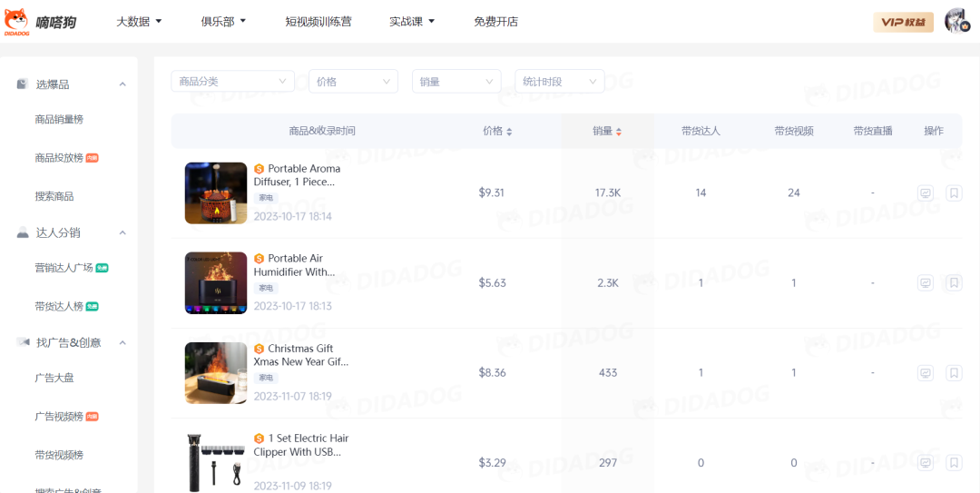
Task: Open the 价格 filter dropdown
Action: pyautogui.click(x=353, y=82)
